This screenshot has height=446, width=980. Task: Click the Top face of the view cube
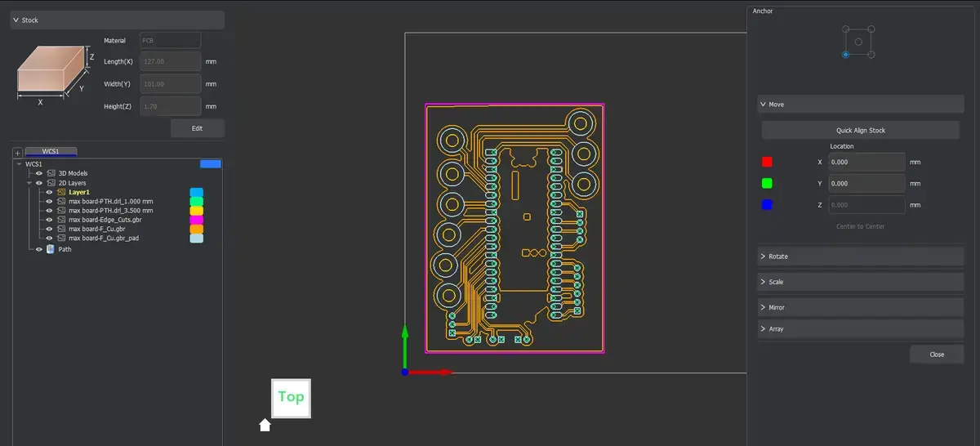click(291, 398)
